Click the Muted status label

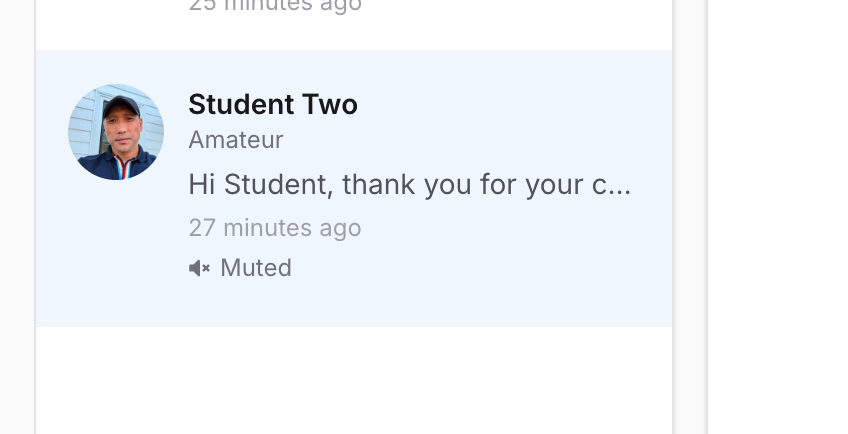(x=256, y=268)
